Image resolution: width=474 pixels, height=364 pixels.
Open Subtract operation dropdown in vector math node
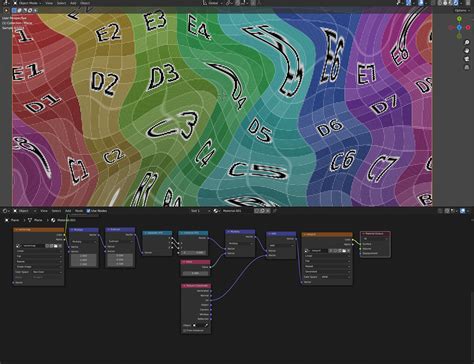120,241
